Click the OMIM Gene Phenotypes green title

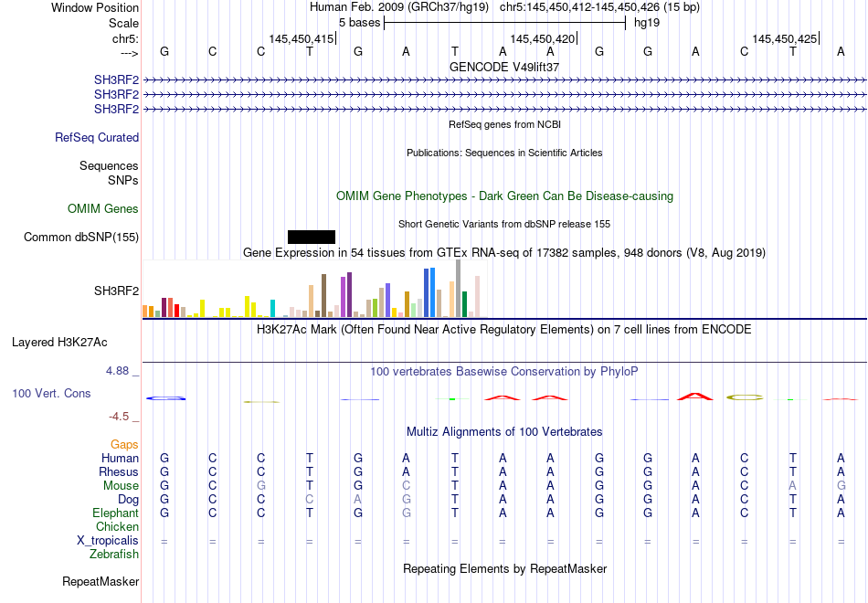(x=505, y=196)
